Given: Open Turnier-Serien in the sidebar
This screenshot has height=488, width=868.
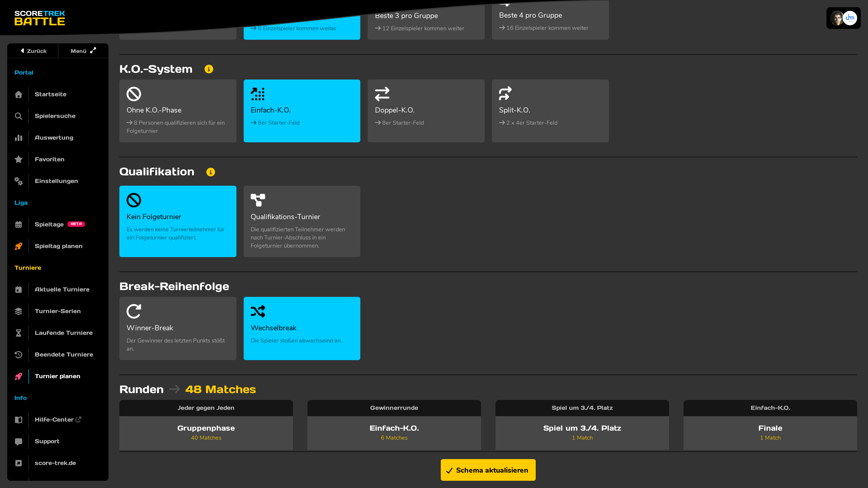Looking at the screenshot, I should pos(58,311).
